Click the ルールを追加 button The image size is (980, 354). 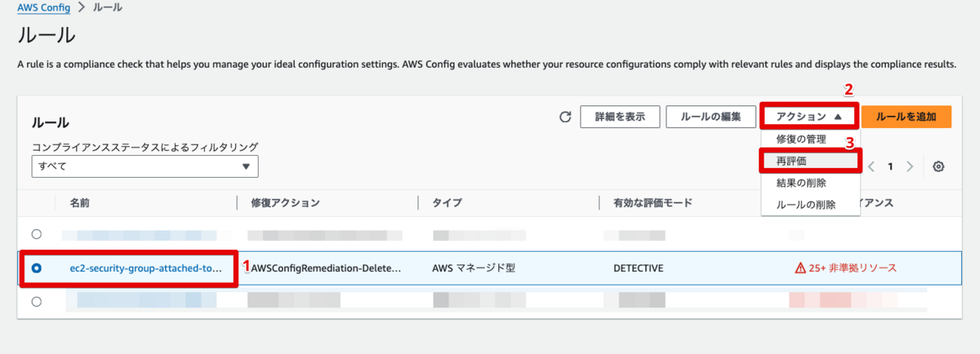[x=906, y=117]
